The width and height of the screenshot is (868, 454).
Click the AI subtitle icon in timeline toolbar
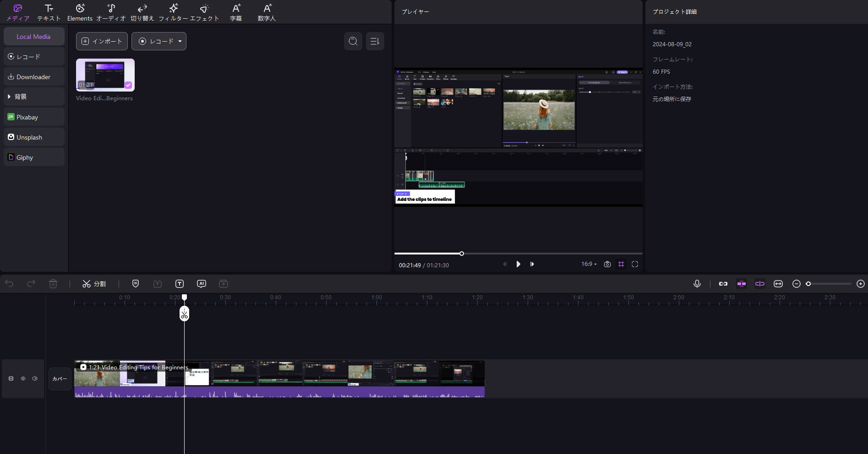tap(202, 284)
